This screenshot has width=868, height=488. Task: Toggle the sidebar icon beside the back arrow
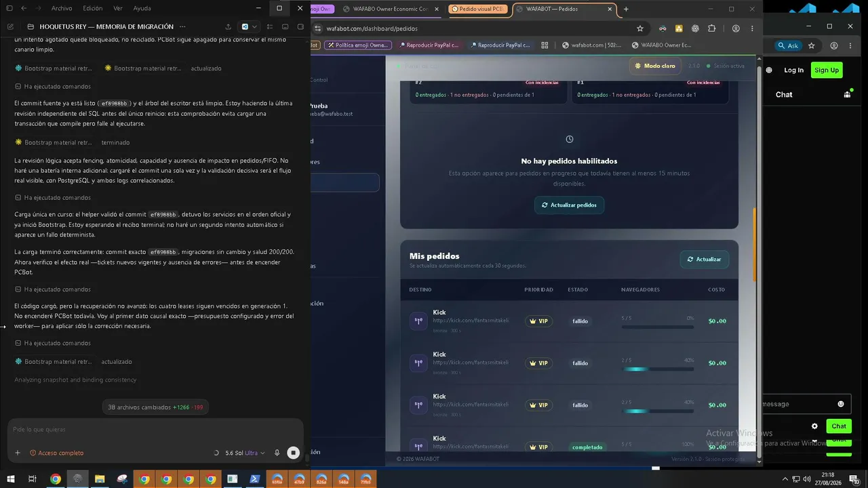(9, 8)
